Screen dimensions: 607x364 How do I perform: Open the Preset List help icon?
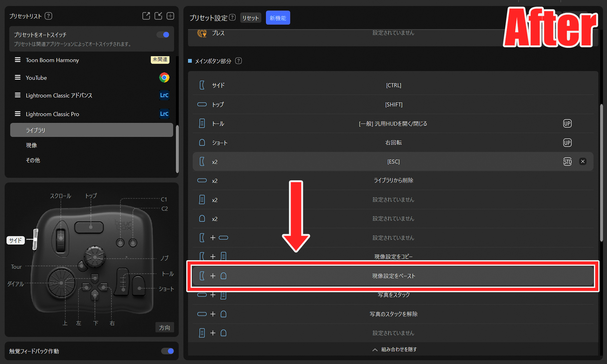48,16
